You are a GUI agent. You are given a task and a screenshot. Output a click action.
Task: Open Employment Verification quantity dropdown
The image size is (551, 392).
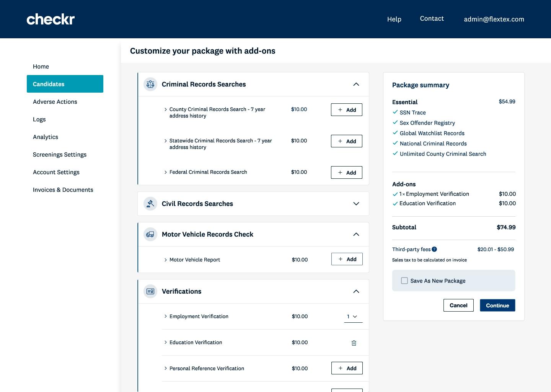[x=353, y=317]
